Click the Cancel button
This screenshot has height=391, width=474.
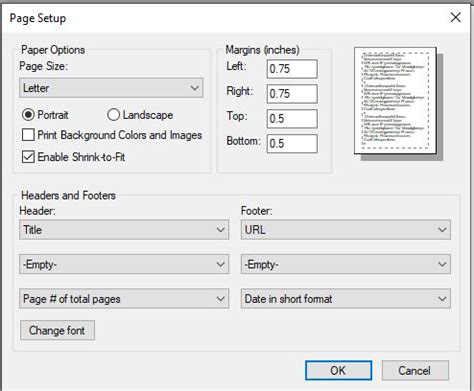point(415,370)
